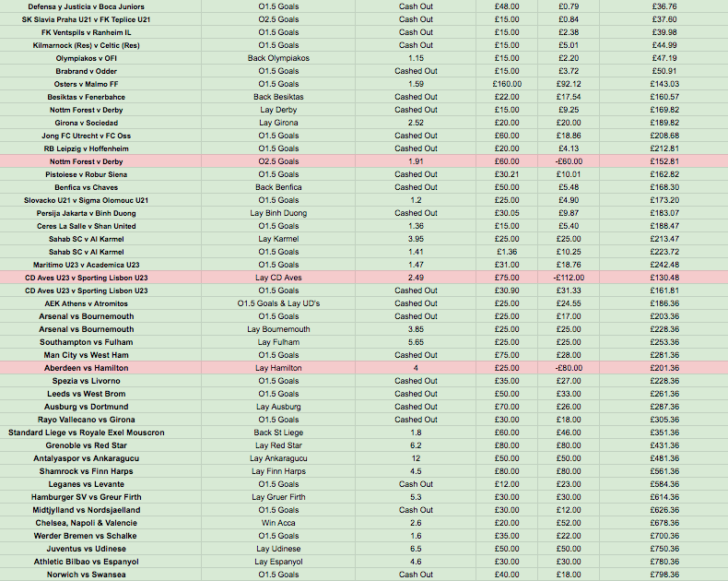Click the £798.36 running total cell
Screen dimensions: 728x581
coord(663,575)
